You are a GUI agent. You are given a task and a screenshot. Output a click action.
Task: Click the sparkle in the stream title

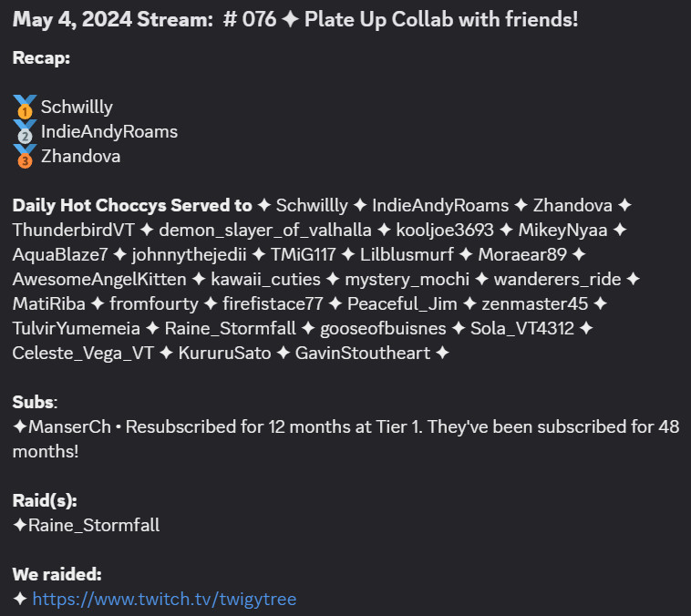tap(290, 19)
